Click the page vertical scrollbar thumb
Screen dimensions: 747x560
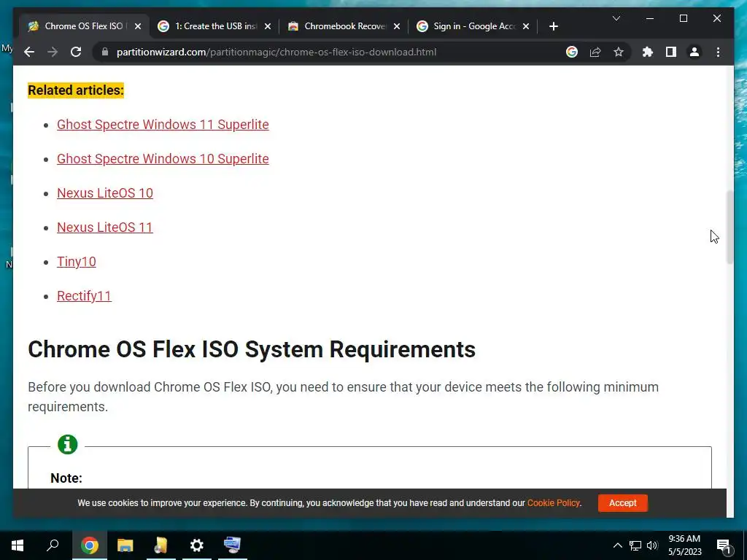pos(729,227)
